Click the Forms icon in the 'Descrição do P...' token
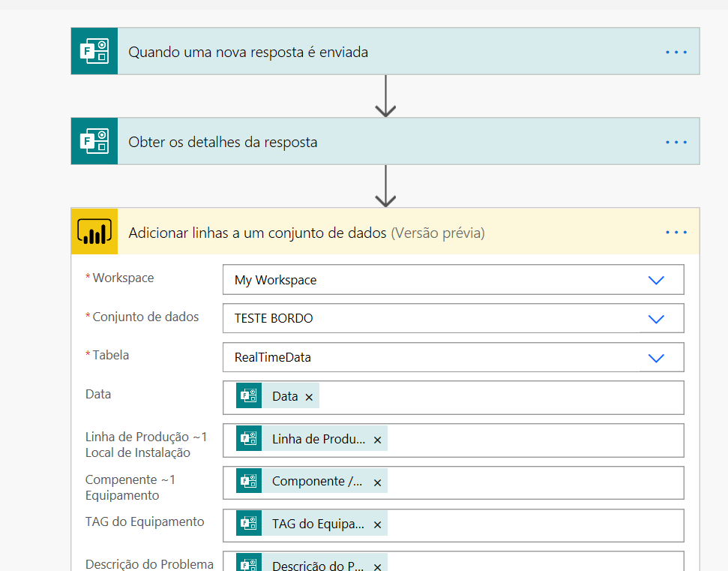Screen dimensions: 728x571 click(249, 562)
